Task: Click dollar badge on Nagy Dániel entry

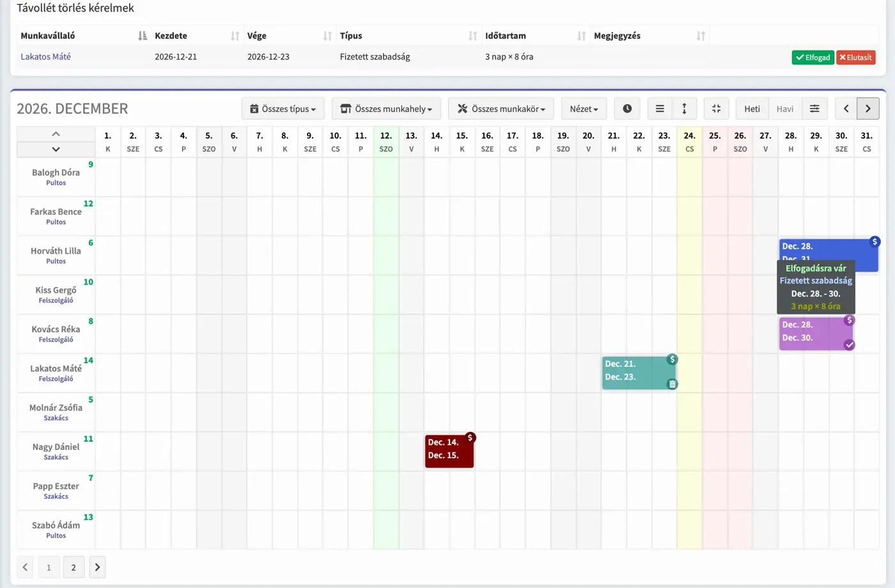Action: (470, 438)
